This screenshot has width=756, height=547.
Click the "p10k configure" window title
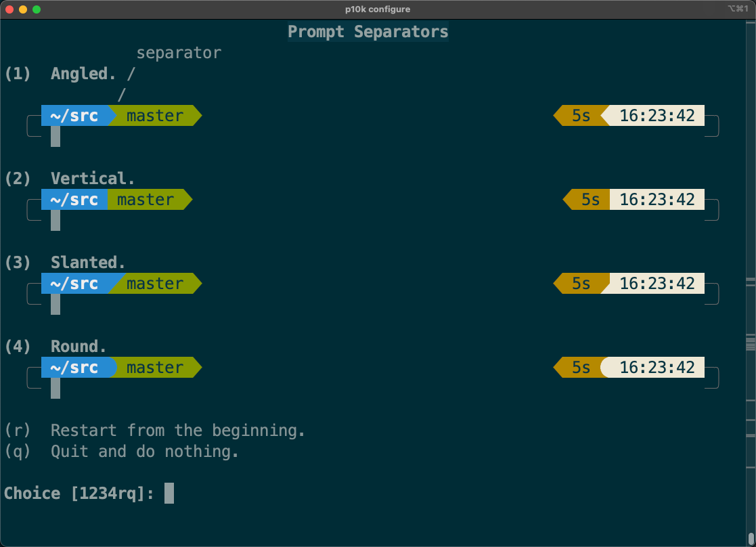click(377, 9)
